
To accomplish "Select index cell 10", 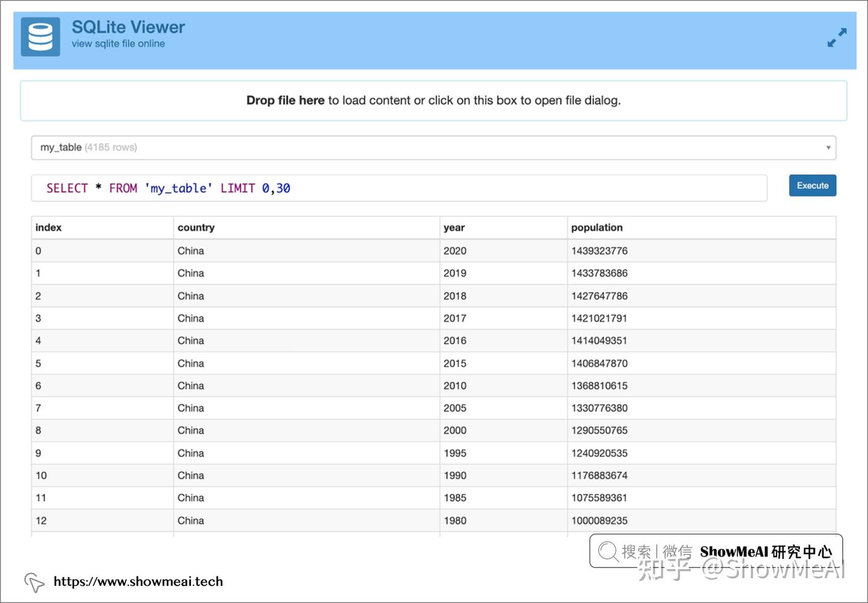I will click(102, 476).
